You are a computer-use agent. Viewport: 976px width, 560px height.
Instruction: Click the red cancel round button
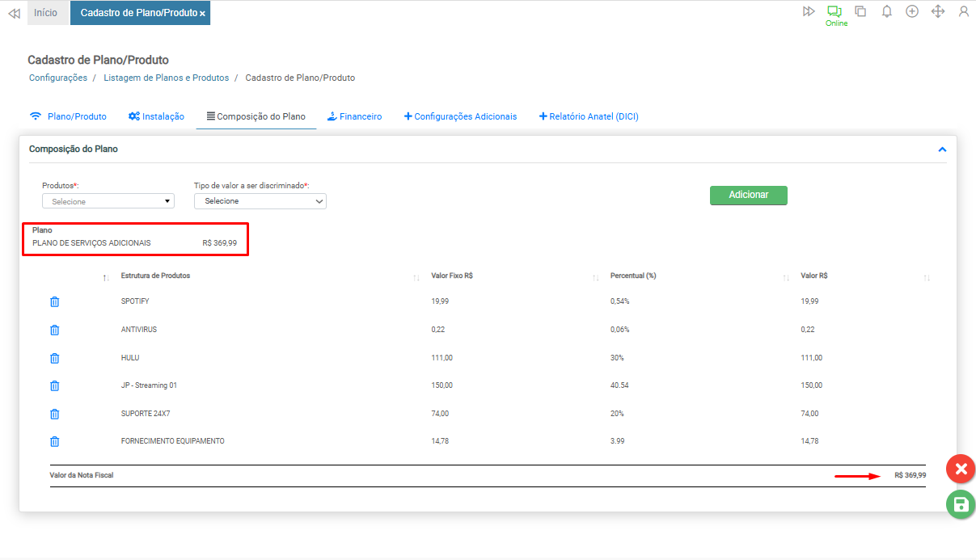pos(960,469)
